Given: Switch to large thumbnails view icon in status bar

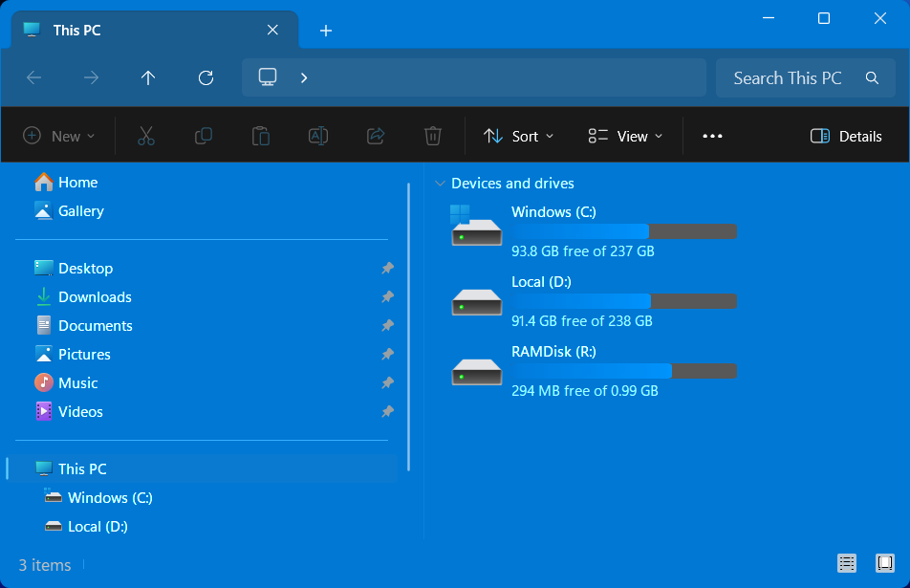Looking at the screenshot, I should coord(885,563).
